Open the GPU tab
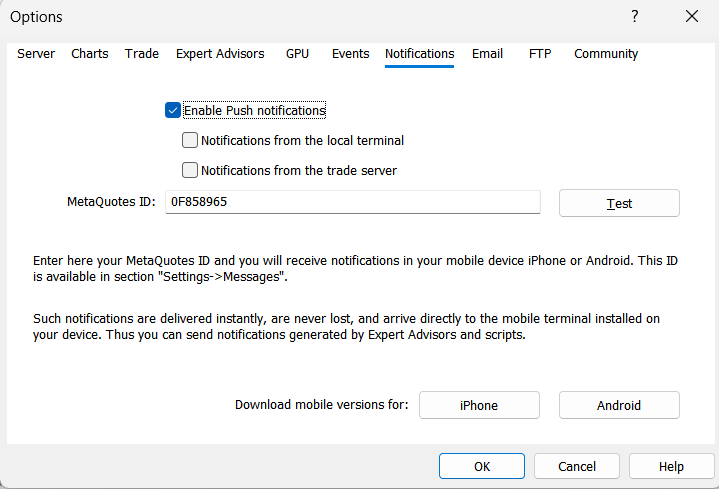The height and width of the screenshot is (489, 719). (x=297, y=54)
